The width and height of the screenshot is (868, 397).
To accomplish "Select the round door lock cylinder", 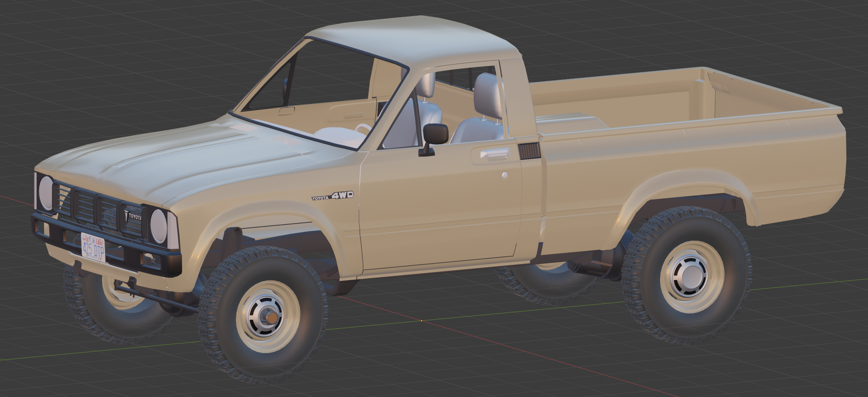I will 505,175.
